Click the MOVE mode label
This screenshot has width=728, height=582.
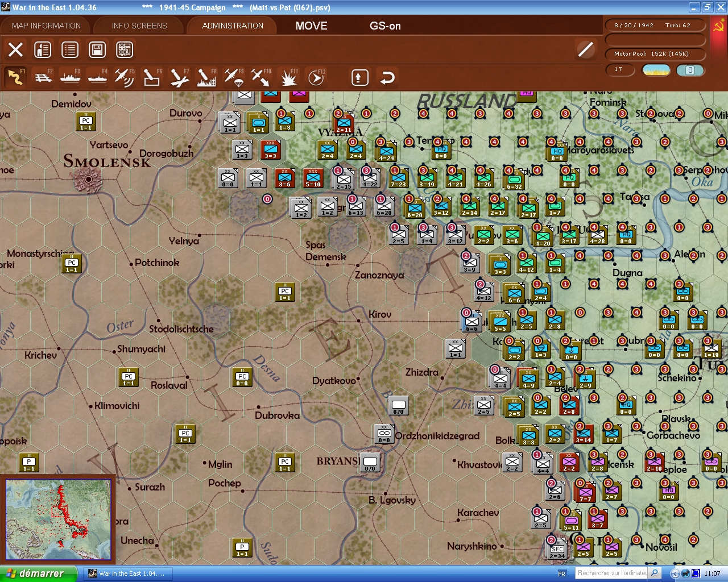312,26
